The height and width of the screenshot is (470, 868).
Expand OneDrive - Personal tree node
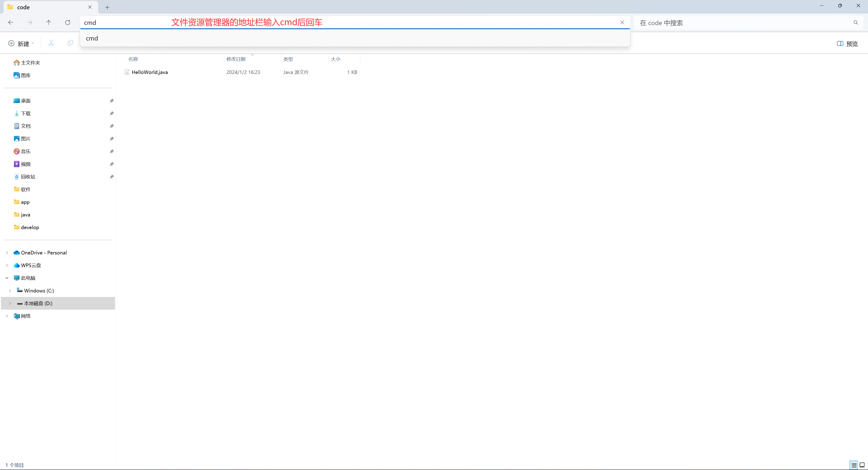tap(7, 253)
